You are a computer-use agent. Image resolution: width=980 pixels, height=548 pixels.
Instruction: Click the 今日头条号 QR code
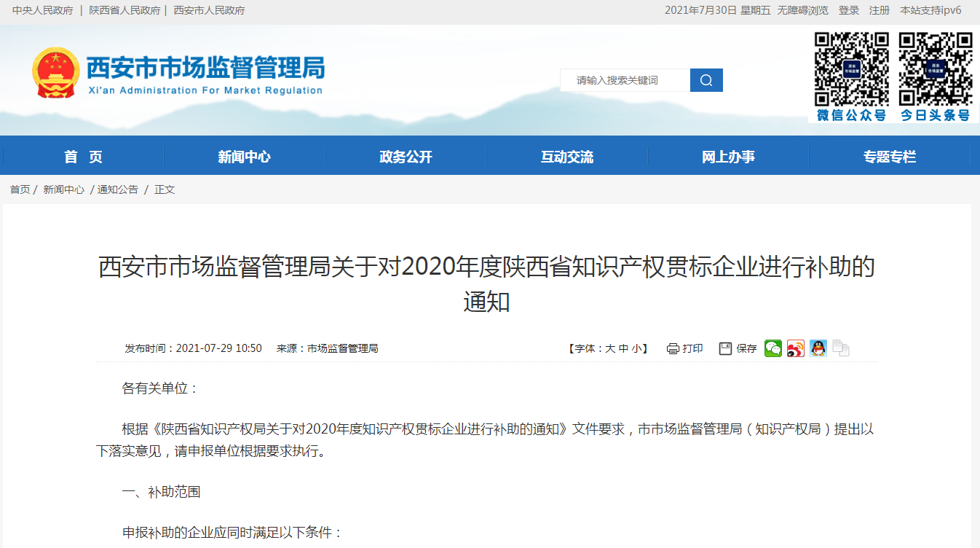(936, 68)
